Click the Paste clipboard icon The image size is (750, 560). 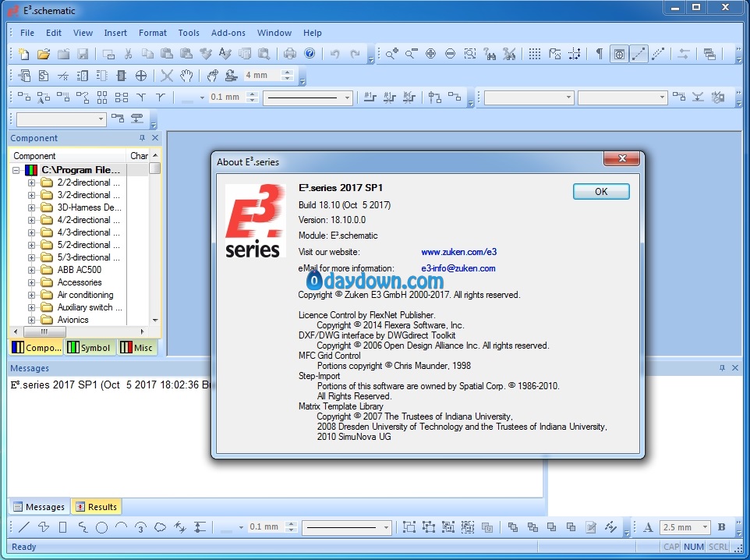167,54
